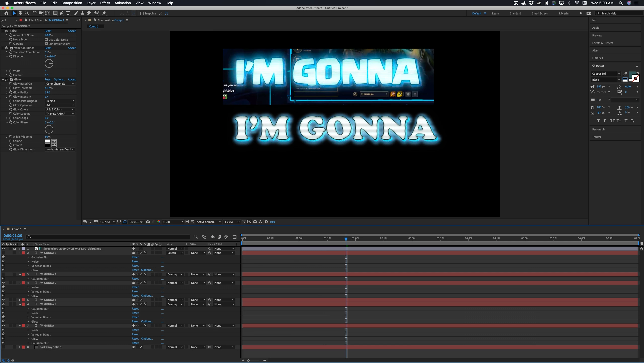The height and width of the screenshot is (363, 644).
Task: Select the Eraser tool
Action: coord(89,13)
